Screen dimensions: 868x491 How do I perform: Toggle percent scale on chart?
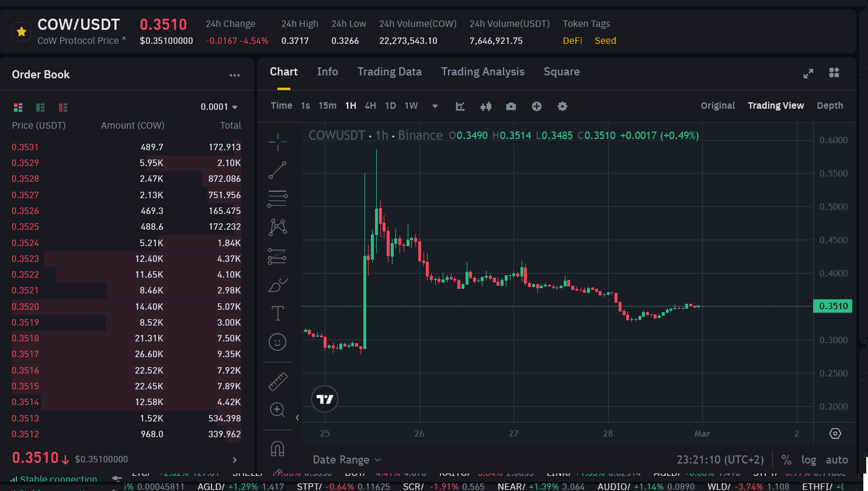point(786,460)
